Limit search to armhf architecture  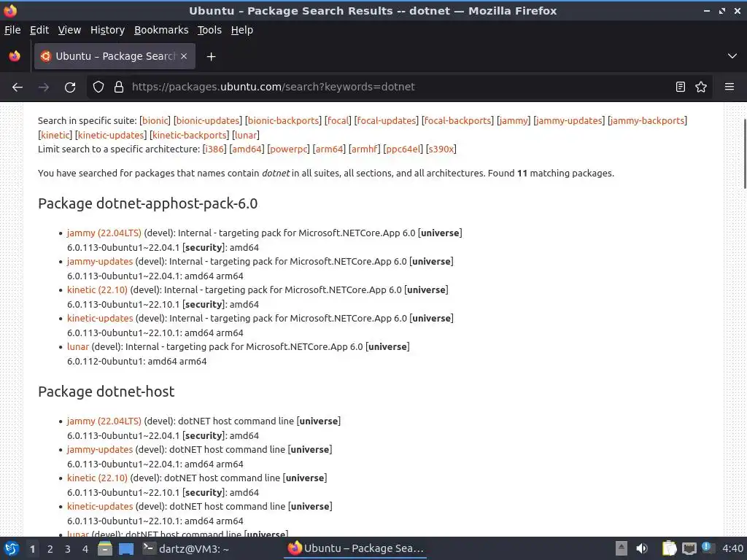[x=365, y=149]
